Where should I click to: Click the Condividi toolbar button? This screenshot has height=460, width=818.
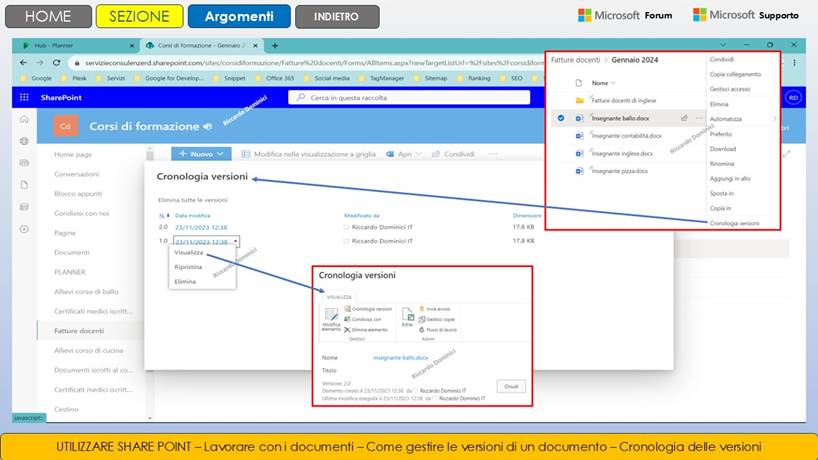[x=453, y=154]
